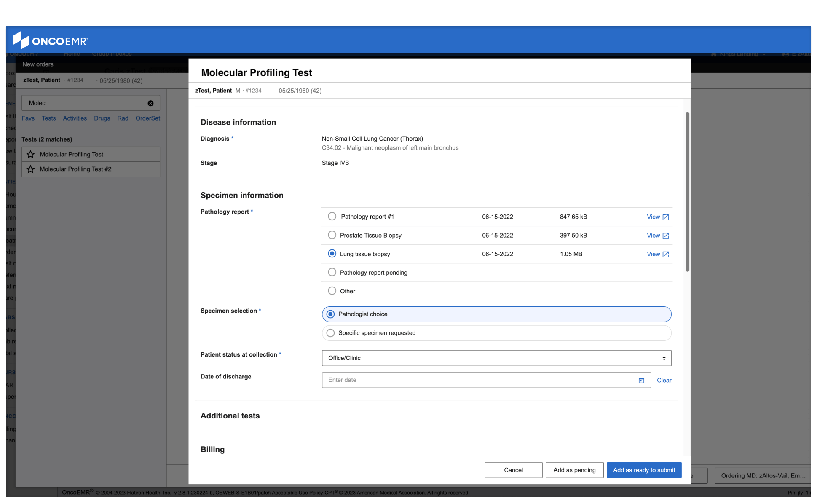The height and width of the screenshot is (504, 817).
Task: Click Clear next to Date of discharge
Action: [x=664, y=380]
